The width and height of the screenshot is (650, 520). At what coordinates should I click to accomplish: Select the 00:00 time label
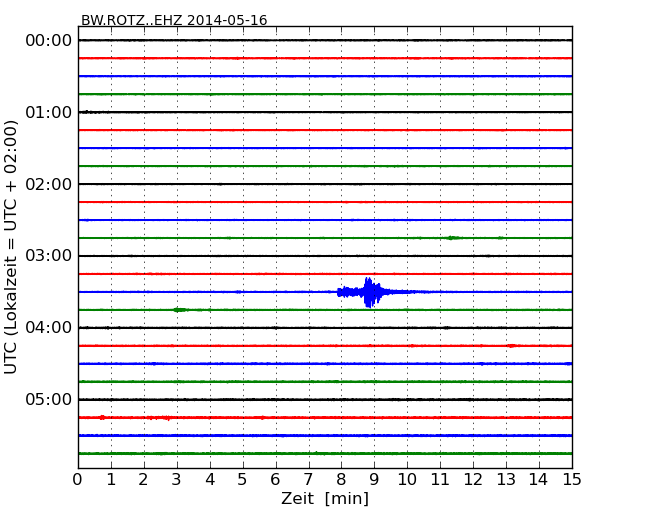(49, 41)
